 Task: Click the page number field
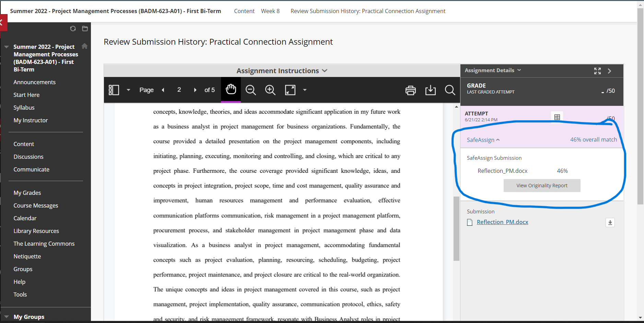point(179,90)
